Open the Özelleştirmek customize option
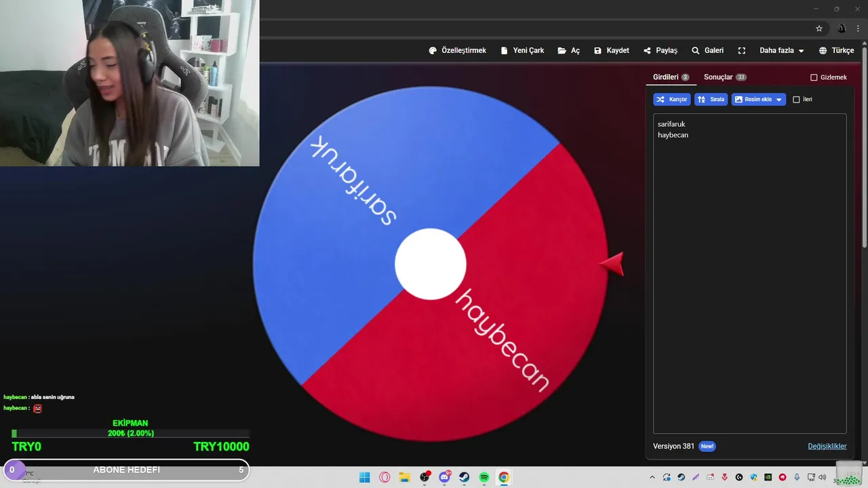 point(457,51)
